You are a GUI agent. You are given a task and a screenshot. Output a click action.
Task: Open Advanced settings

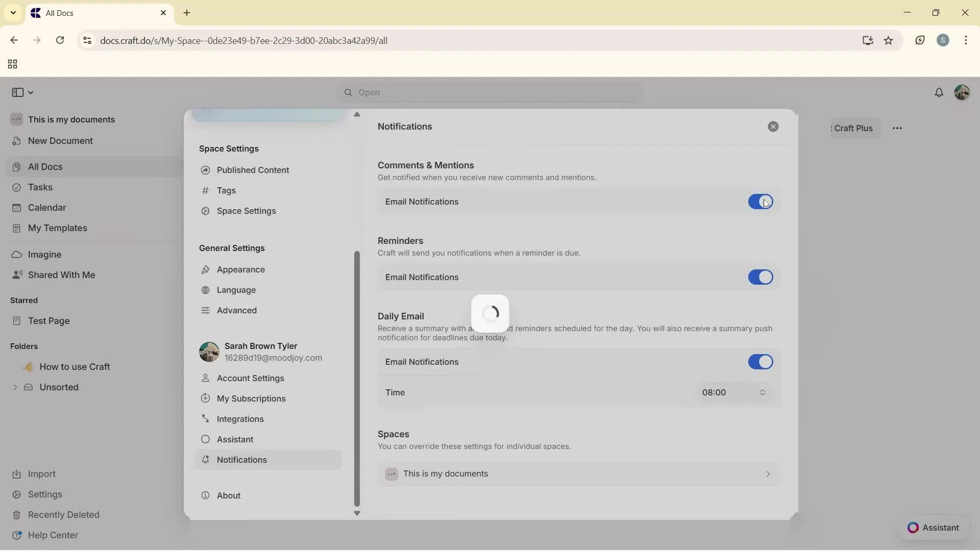pyautogui.click(x=236, y=310)
